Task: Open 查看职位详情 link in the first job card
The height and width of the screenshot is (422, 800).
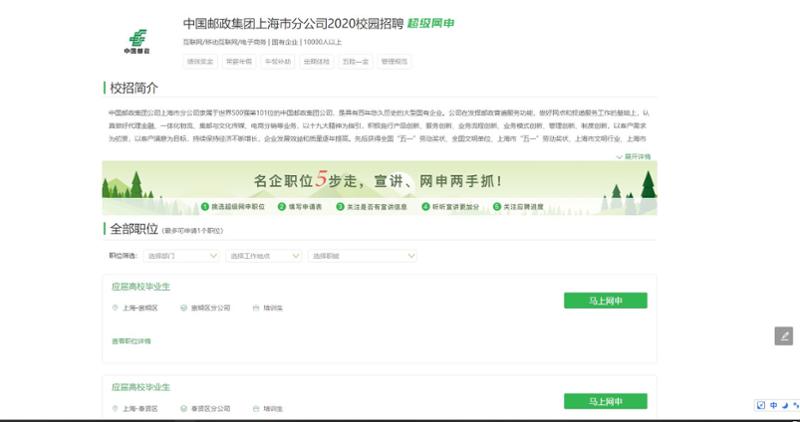Action: [131, 341]
